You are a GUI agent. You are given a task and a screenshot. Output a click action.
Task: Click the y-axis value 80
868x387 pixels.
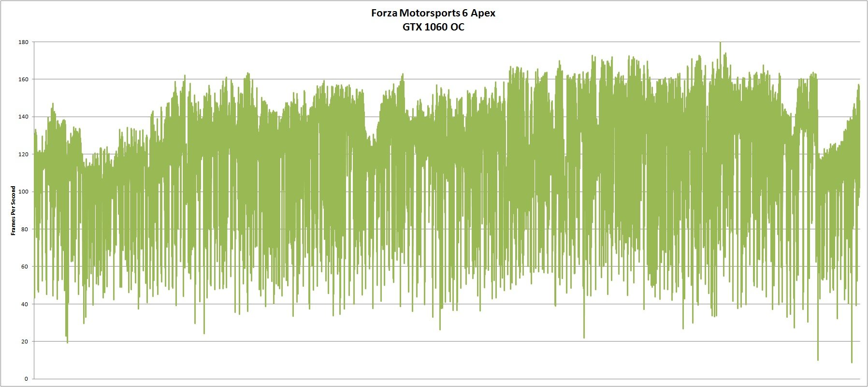25,229
